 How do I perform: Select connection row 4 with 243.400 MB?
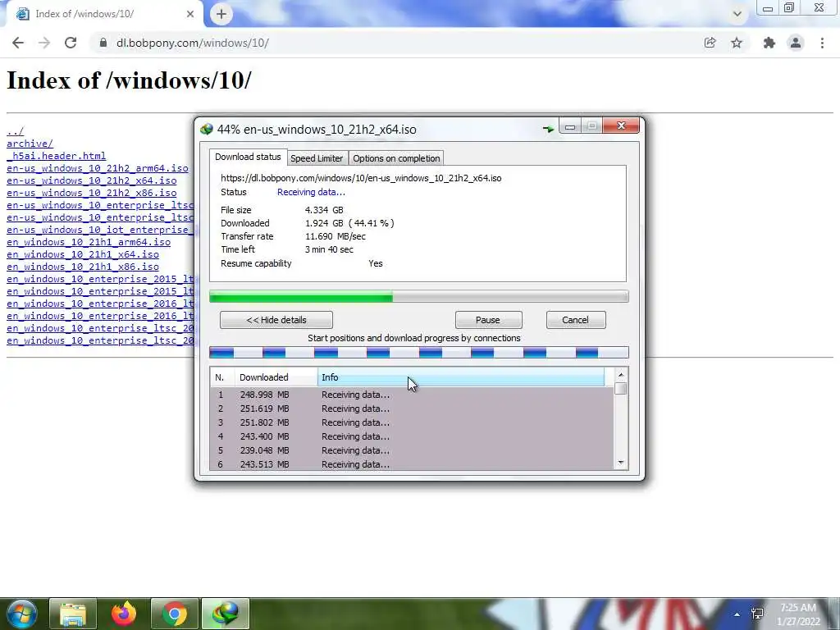tap(412, 436)
